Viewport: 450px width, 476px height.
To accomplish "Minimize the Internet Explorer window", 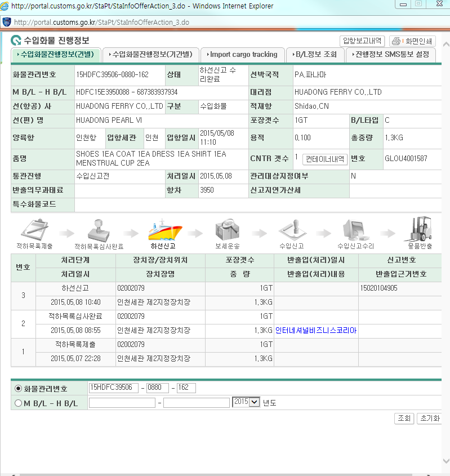I will [x=403, y=5].
